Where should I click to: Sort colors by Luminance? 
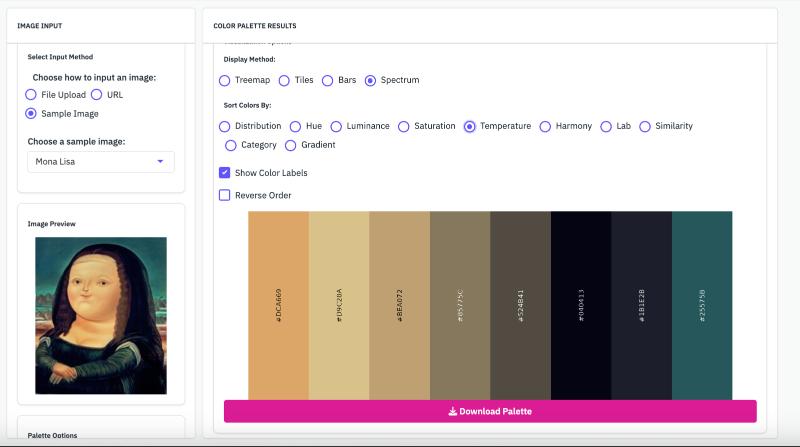point(336,127)
